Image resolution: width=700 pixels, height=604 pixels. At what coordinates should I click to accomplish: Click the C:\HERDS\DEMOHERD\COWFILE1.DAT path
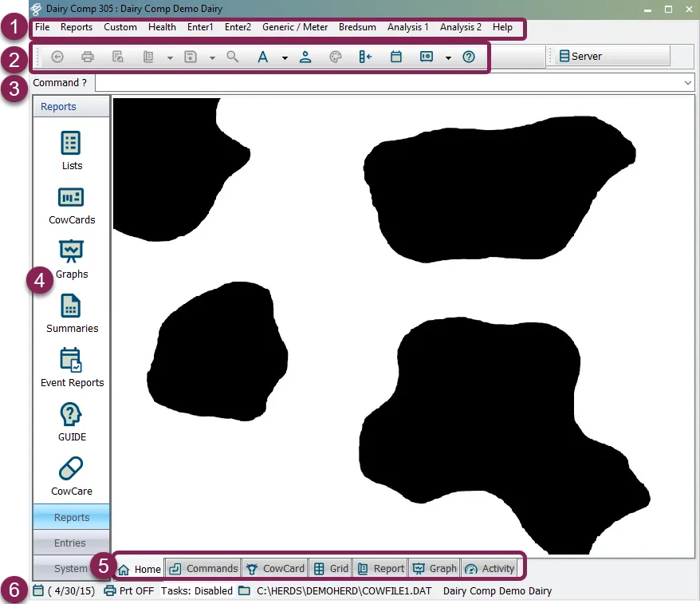coord(344,590)
